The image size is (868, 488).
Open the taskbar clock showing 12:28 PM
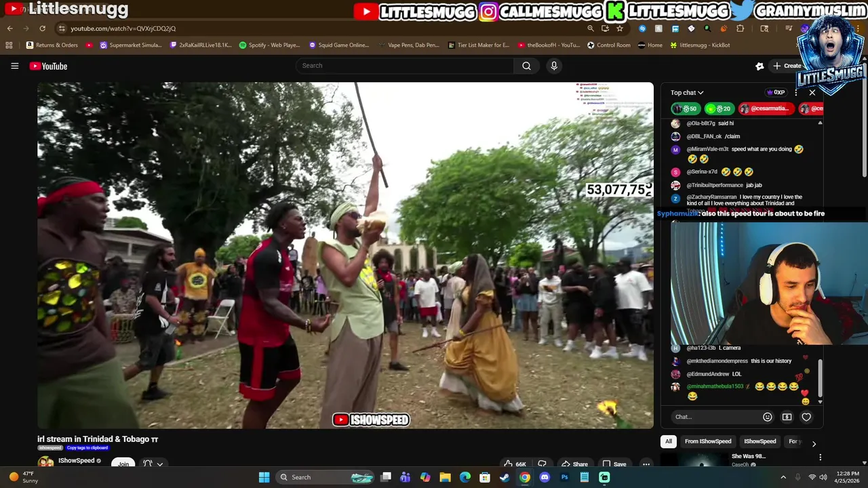click(848, 477)
